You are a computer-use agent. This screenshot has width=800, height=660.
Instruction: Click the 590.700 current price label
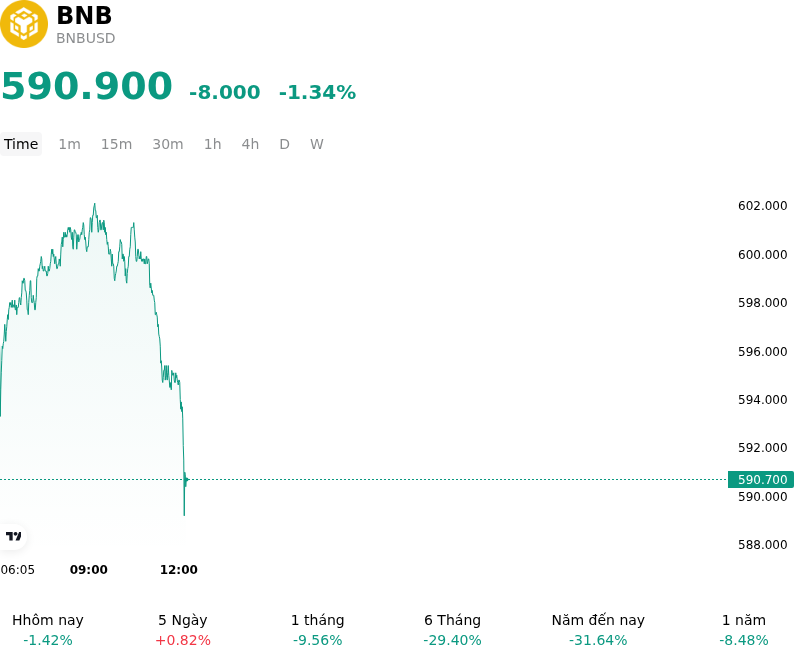click(x=761, y=479)
